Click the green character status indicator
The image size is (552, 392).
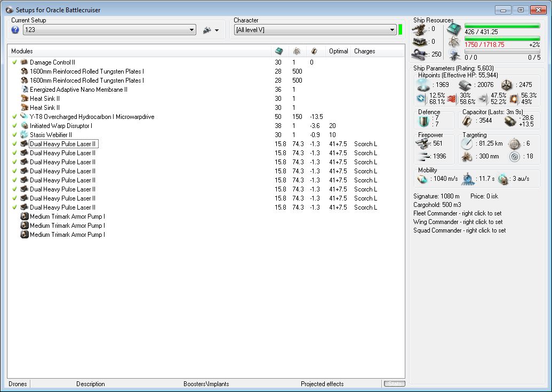click(401, 29)
